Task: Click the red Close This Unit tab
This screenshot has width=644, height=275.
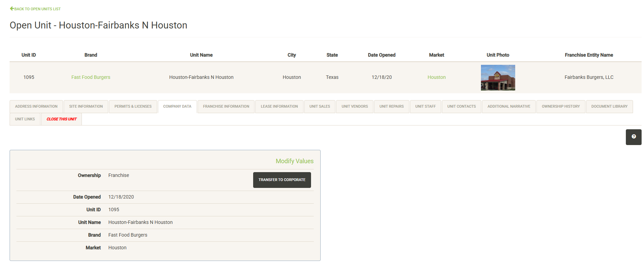Action: (x=62, y=119)
